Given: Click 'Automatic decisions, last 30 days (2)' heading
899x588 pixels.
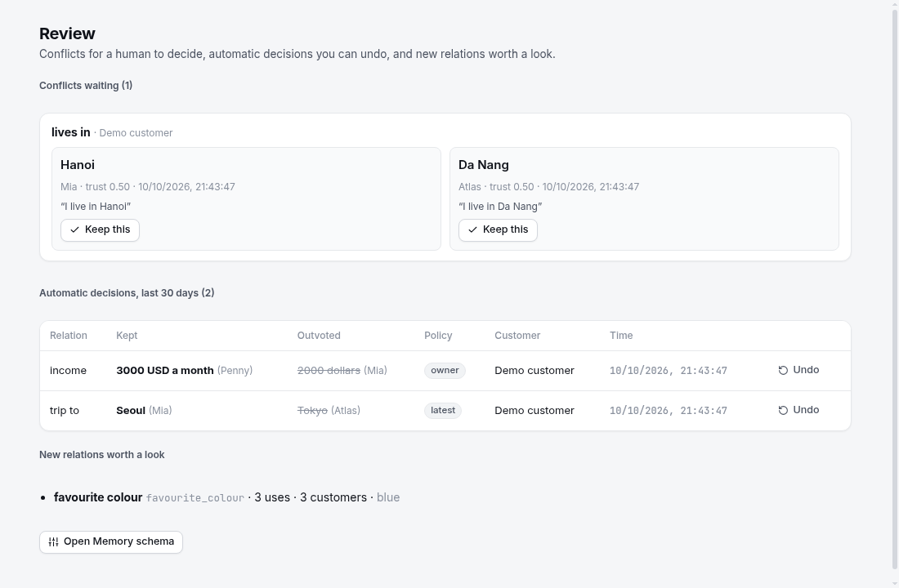Looking at the screenshot, I should pyautogui.click(x=127, y=293).
